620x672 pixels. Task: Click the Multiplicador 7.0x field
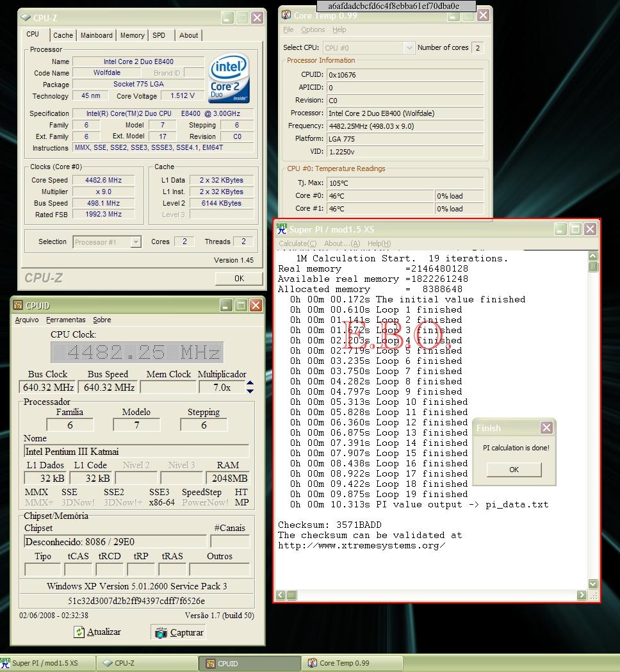tap(222, 388)
